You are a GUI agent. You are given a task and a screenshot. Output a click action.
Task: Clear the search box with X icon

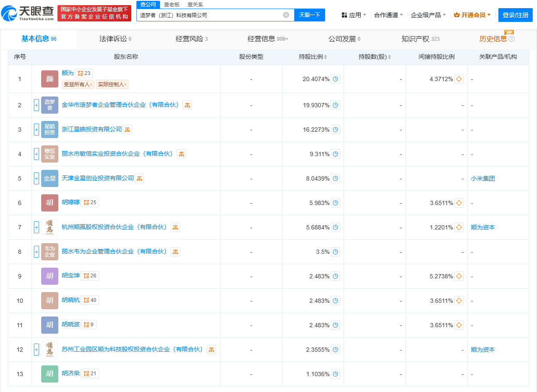coord(286,15)
